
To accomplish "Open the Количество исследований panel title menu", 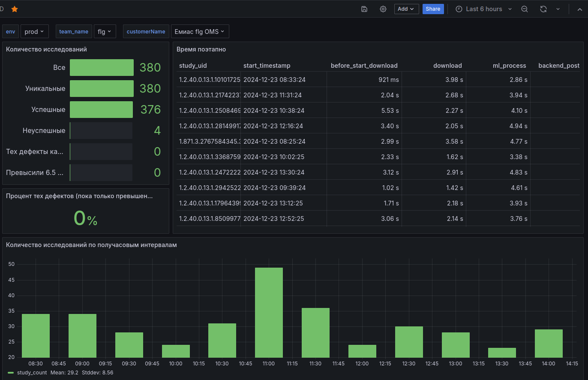I will tap(46, 49).
